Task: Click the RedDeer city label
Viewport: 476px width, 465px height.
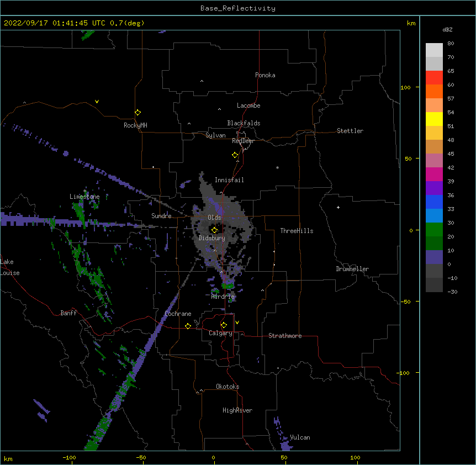Action: tap(243, 141)
